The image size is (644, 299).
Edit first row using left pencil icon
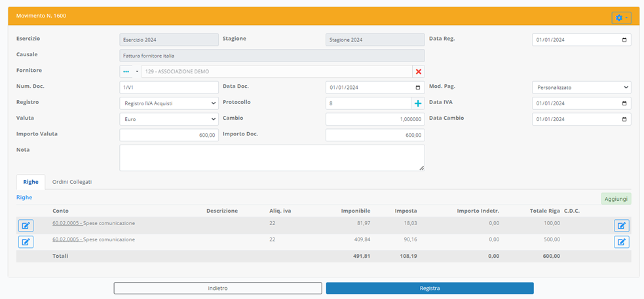26,226
